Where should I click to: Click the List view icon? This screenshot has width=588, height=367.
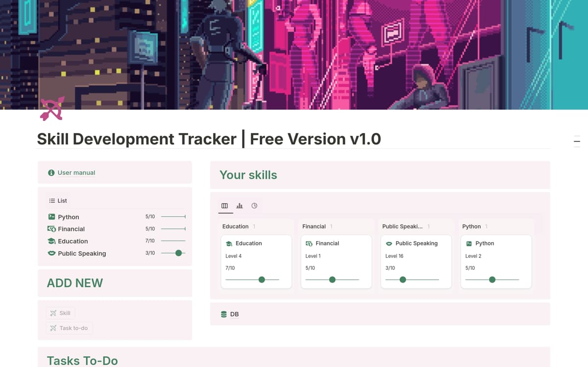pyautogui.click(x=52, y=200)
